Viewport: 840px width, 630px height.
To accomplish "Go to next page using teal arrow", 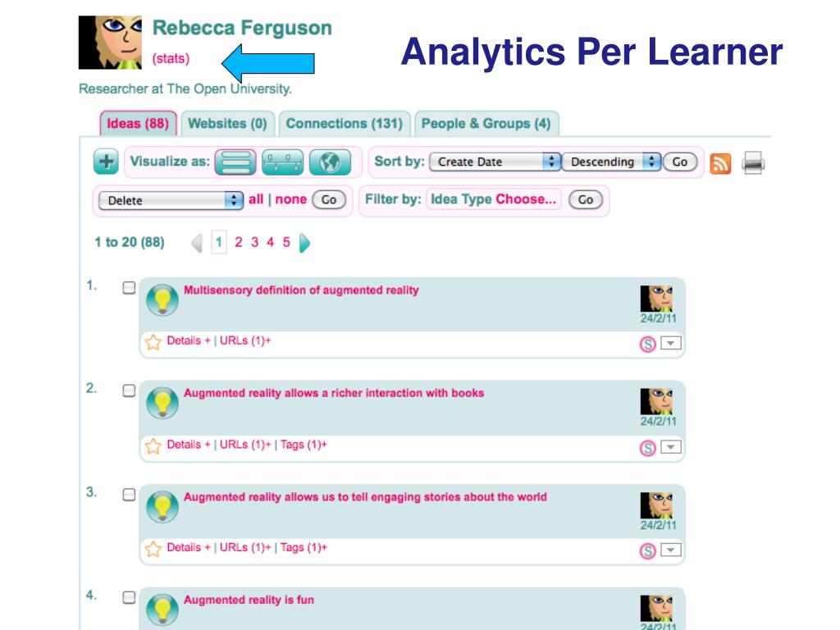I will tap(304, 243).
